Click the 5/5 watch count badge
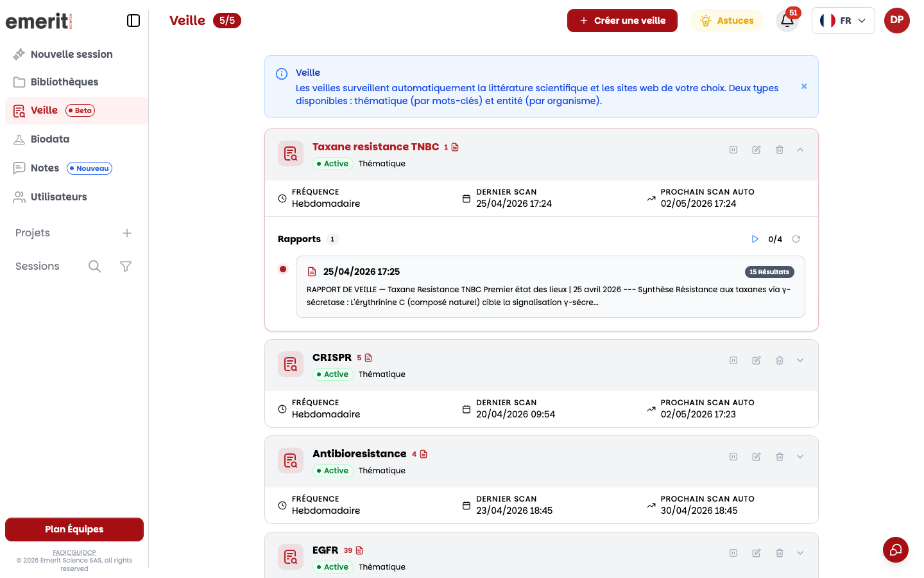The image size is (924, 578). click(x=227, y=21)
